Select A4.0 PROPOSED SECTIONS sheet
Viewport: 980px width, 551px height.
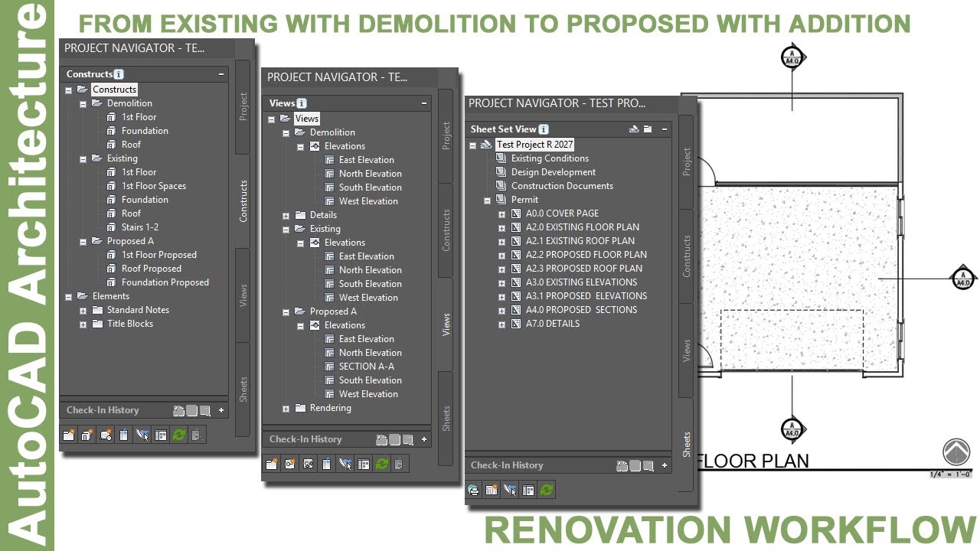pyautogui.click(x=581, y=310)
